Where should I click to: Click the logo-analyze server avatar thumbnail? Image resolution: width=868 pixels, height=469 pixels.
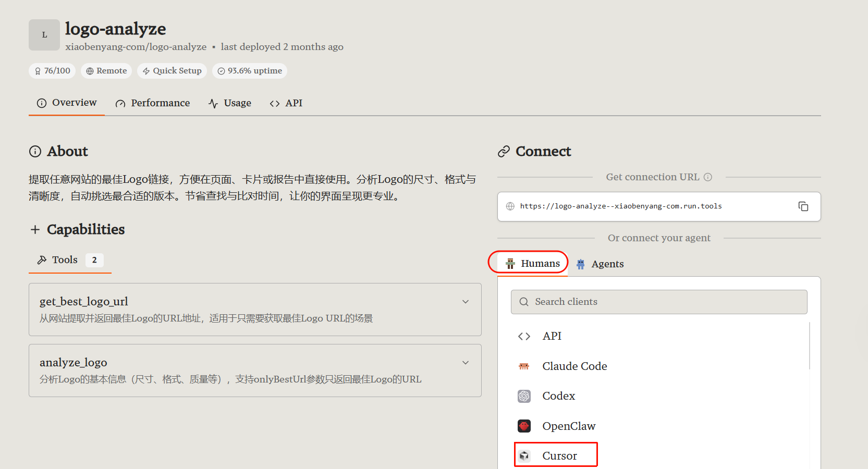point(44,35)
